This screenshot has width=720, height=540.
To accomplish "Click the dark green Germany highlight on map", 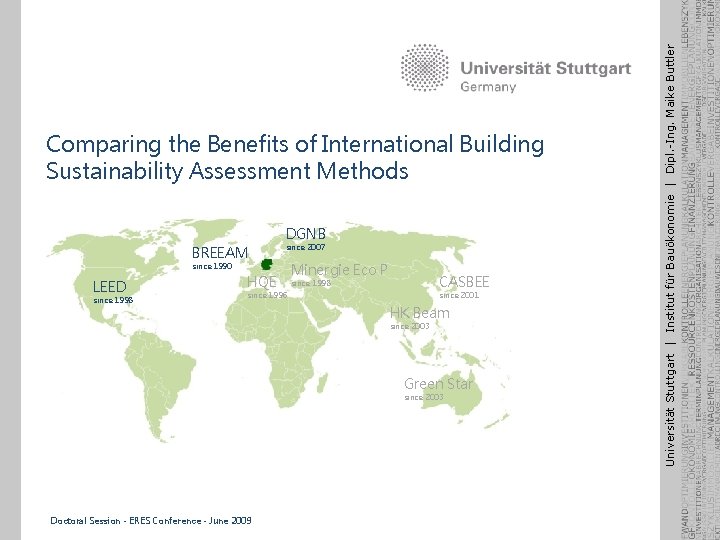I will point(267,264).
